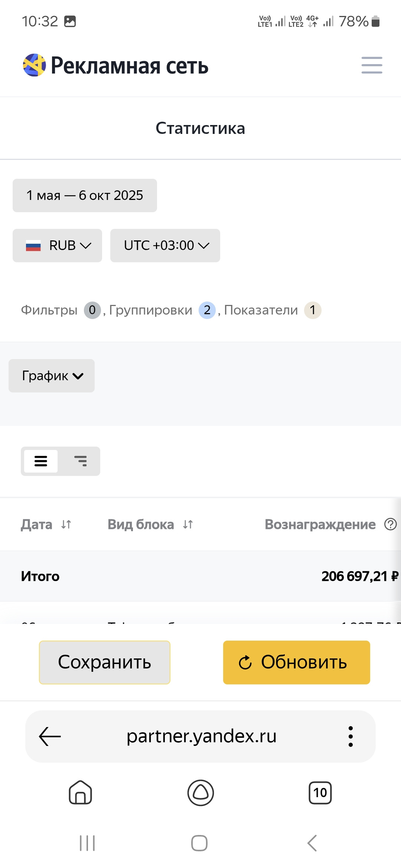Sort table by Вид блока column
The image size is (401, 868).
(188, 525)
